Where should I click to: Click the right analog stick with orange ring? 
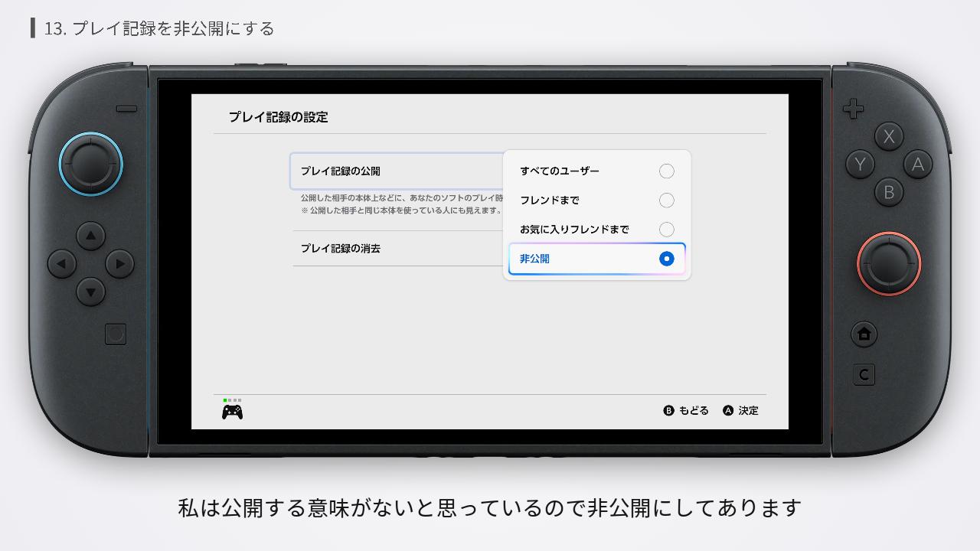click(x=888, y=262)
